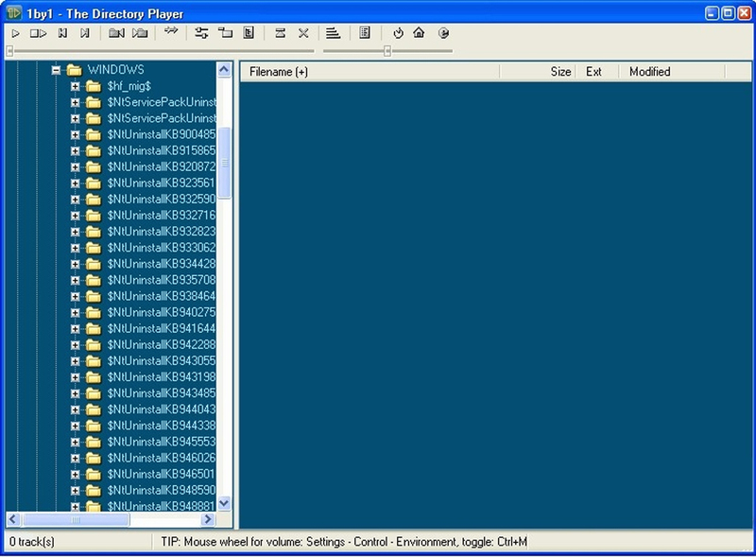Expand the $NtUninstallKB938464 folder node
Screen dimensions: 756x557
point(76,296)
